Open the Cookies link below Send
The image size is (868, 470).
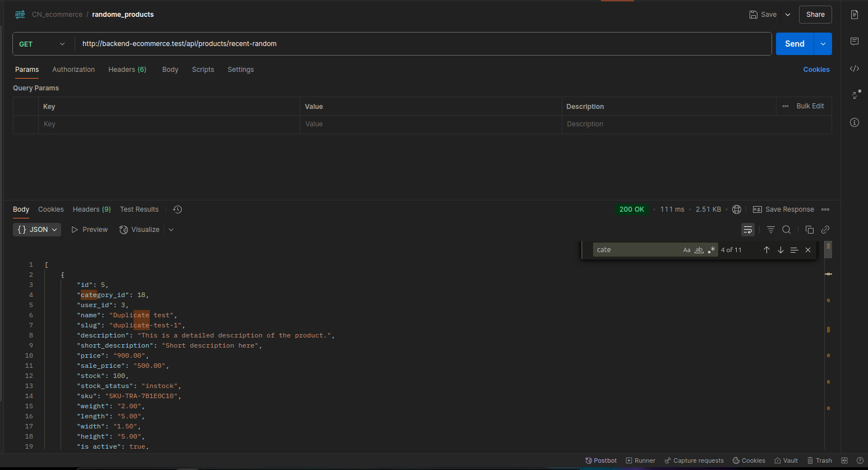point(816,70)
